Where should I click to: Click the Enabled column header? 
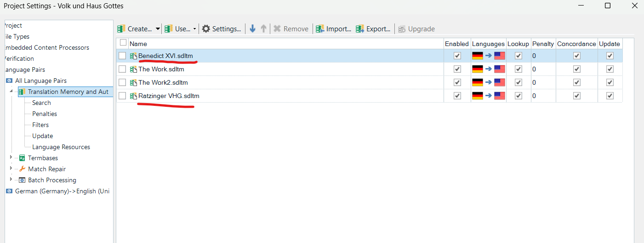457,44
